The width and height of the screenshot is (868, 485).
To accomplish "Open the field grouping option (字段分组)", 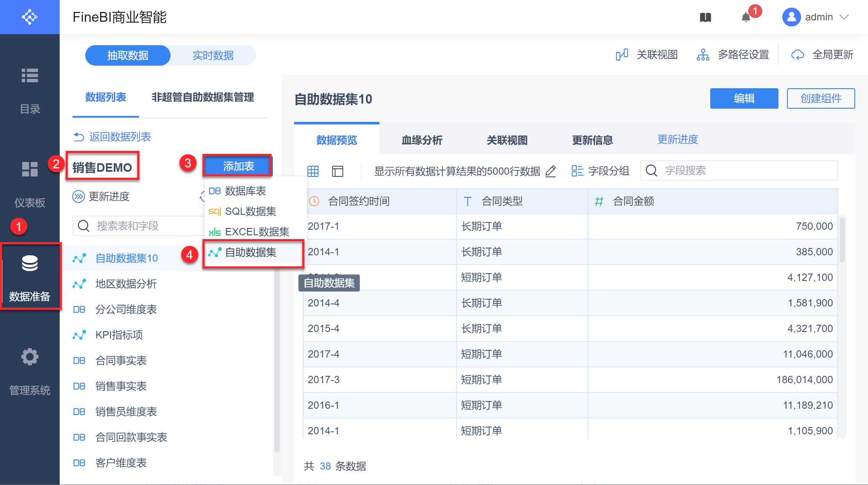I will [x=600, y=171].
